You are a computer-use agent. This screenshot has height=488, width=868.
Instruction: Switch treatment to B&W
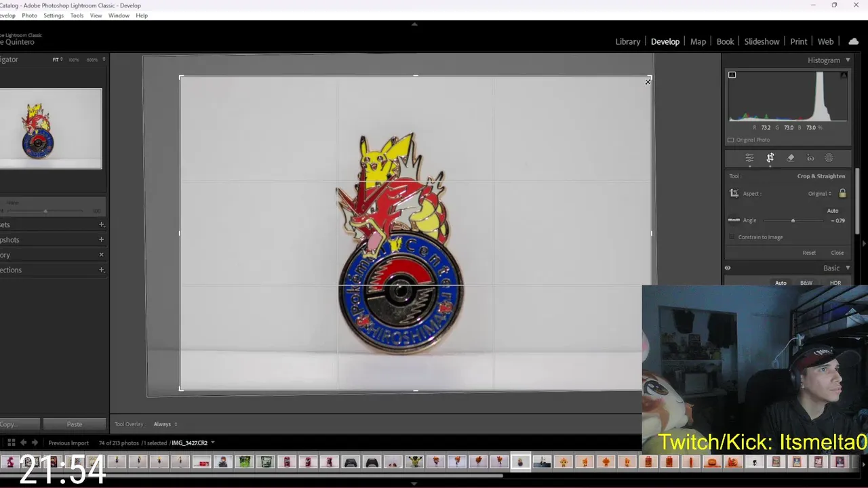tap(806, 283)
